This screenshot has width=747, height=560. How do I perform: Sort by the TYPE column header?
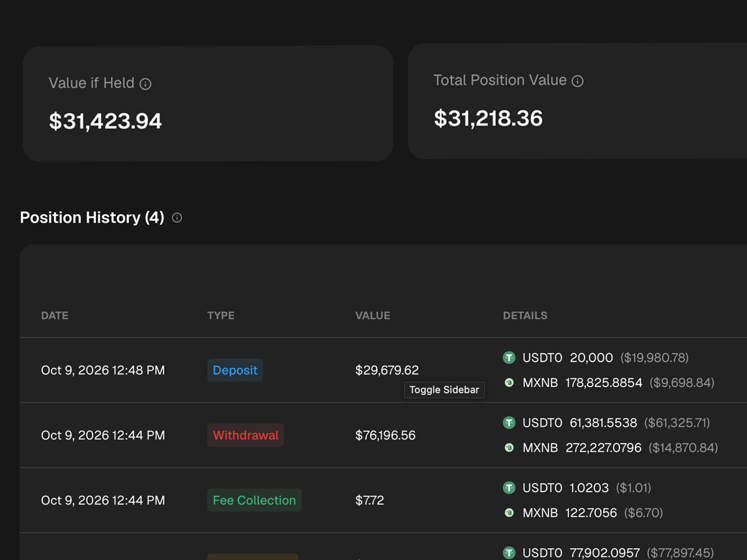(x=221, y=315)
